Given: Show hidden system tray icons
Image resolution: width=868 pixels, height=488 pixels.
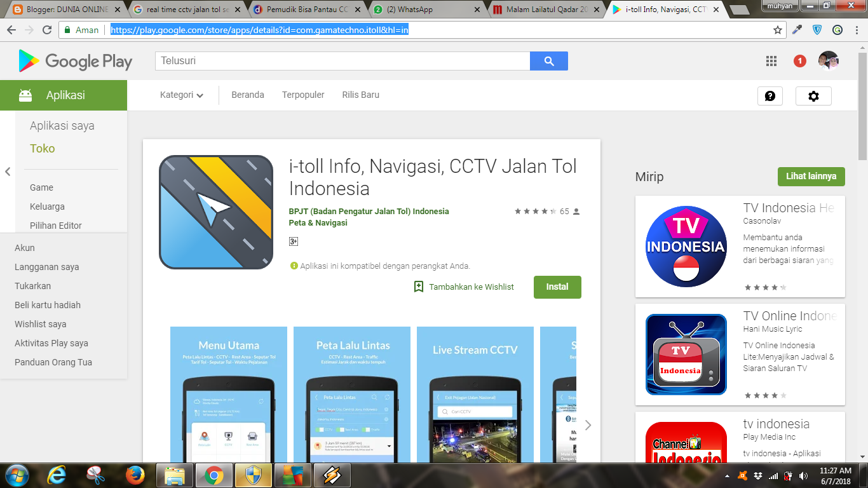Looking at the screenshot, I should pos(727,475).
